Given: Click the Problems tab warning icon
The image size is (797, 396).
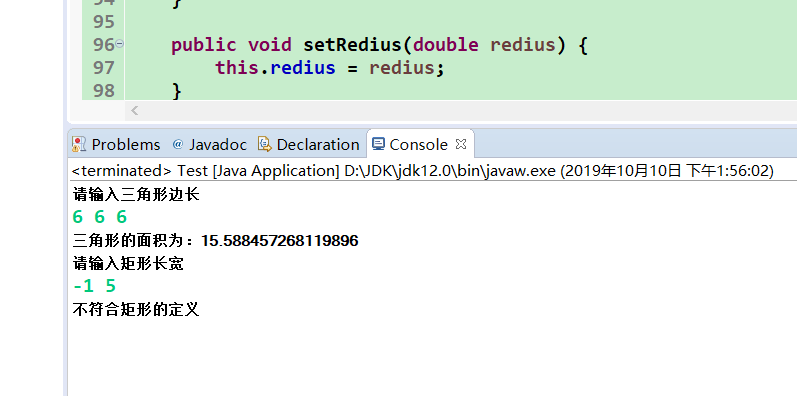Looking at the screenshot, I should [x=79, y=144].
